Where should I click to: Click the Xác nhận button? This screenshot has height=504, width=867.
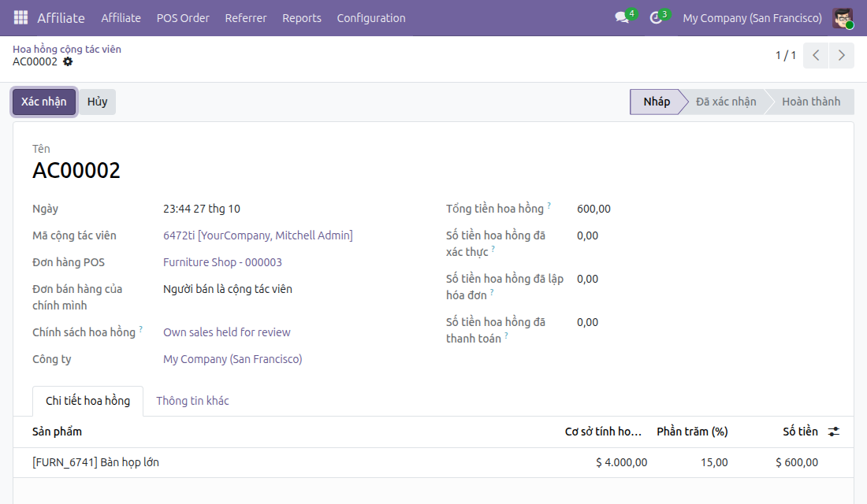click(x=43, y=102)
